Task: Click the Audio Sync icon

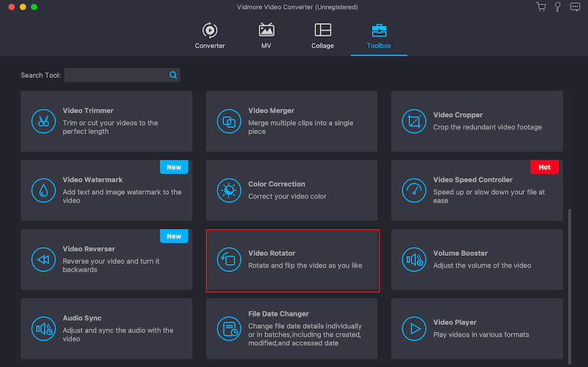Action: [x=43, y=328]
